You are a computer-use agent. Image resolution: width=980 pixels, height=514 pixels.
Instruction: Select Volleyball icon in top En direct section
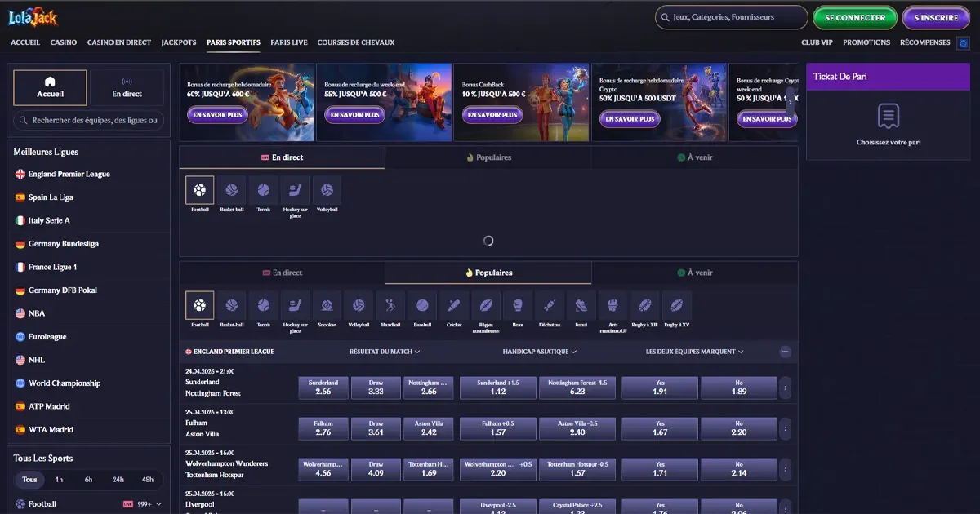tap(327, 190)
